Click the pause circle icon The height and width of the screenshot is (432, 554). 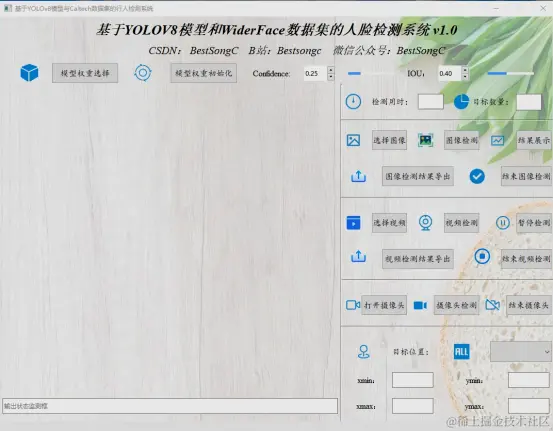502,223
